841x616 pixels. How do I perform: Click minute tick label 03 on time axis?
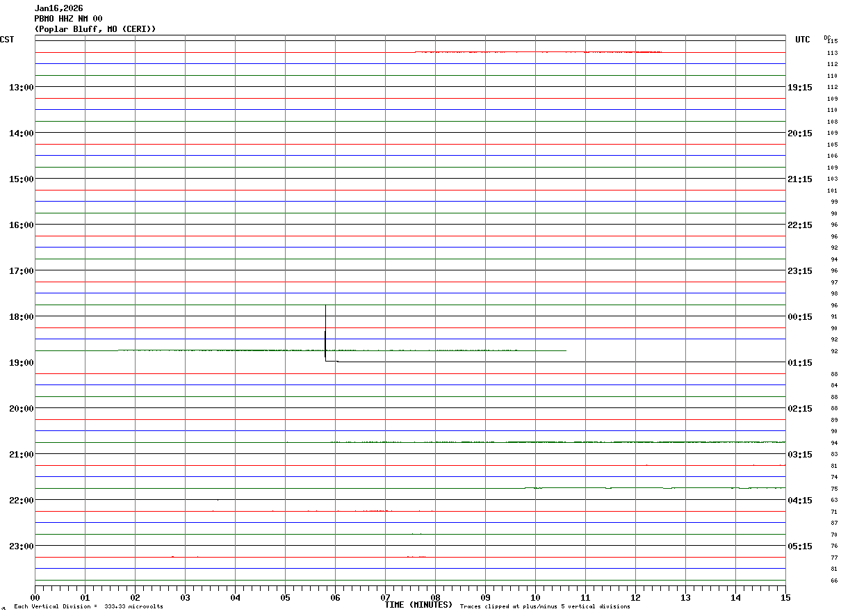click(x=185, y=597)
